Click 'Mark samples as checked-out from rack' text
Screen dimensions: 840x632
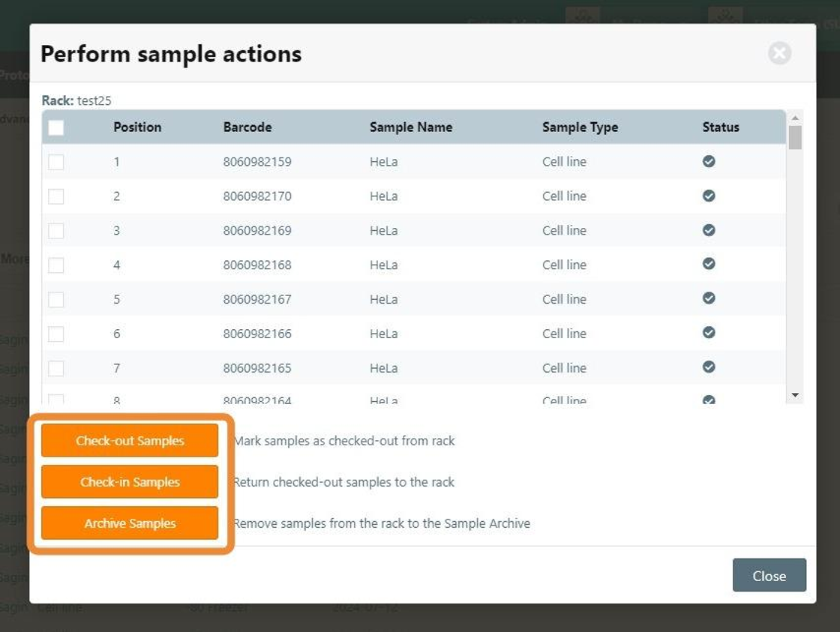(x=344, y=440)
